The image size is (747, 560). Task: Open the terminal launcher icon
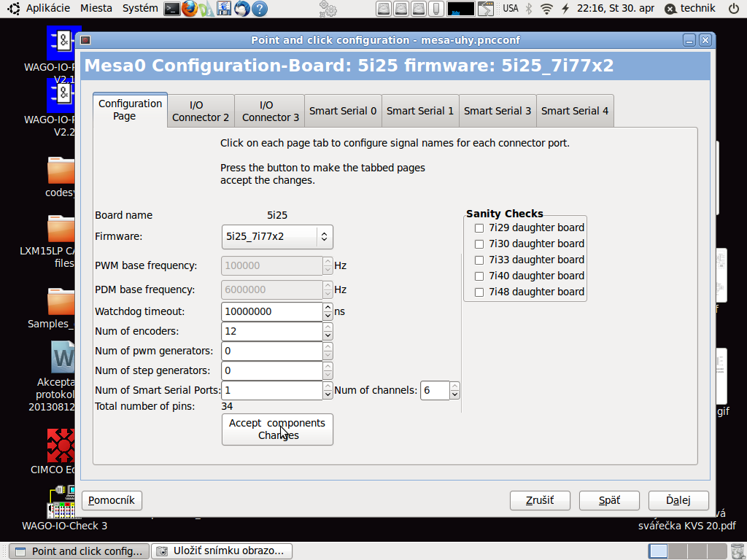(x=171, y=9)
